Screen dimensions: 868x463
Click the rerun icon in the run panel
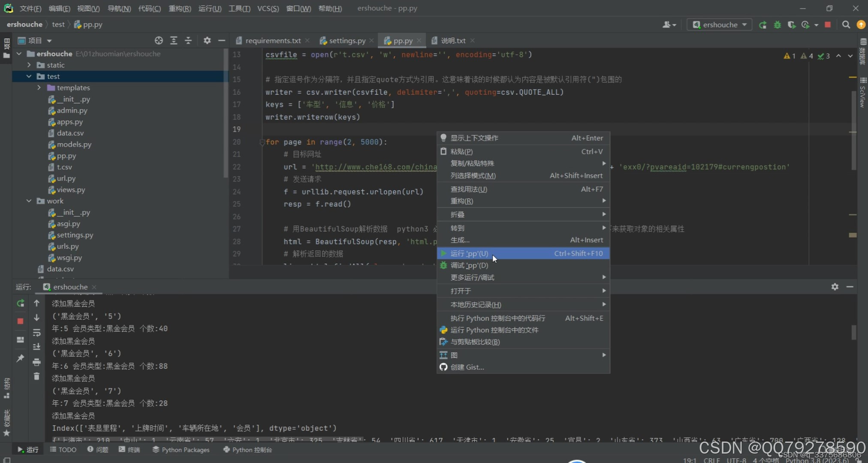click(x=20, y=304)
